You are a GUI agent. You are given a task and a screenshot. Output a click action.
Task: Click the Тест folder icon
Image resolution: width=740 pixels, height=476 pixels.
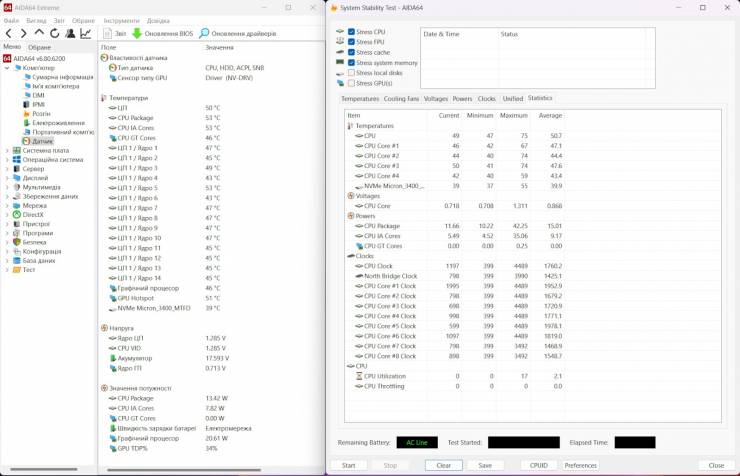17,270
